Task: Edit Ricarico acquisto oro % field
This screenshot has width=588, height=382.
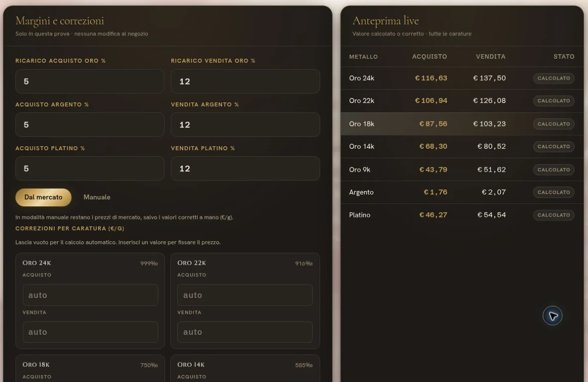Action: 90,81
